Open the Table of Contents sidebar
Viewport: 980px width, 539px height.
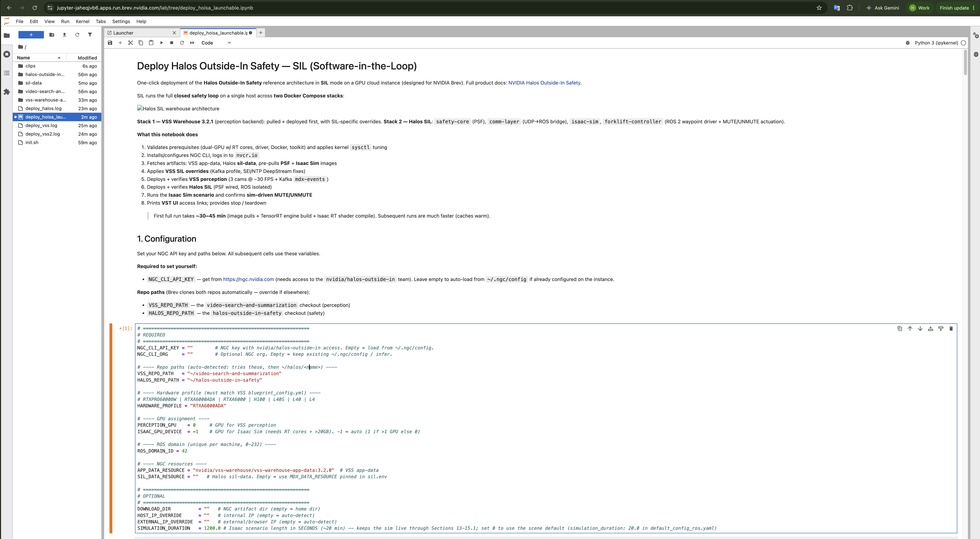click(7, 73)
